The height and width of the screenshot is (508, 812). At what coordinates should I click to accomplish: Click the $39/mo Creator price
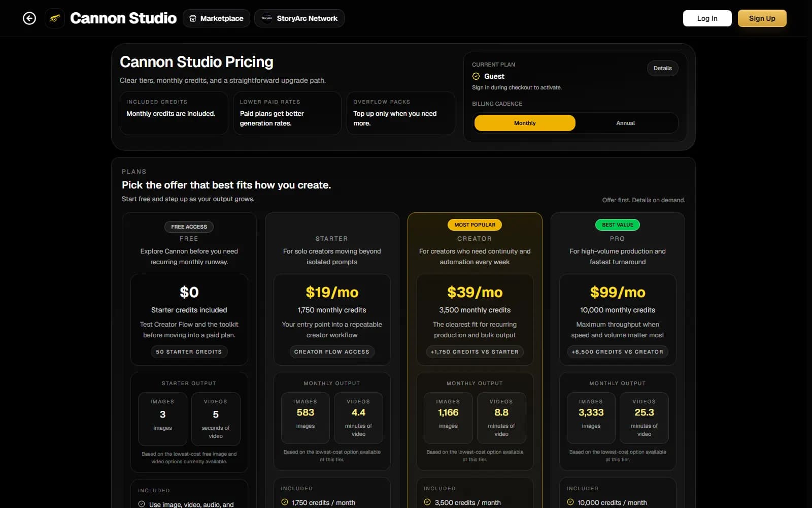coord(475,292)
